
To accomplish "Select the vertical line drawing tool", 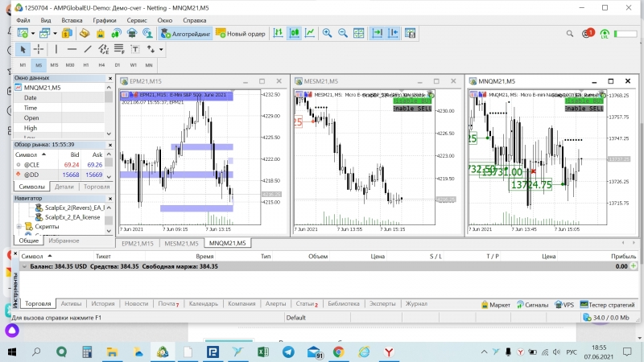I will [x=56, y=49].
